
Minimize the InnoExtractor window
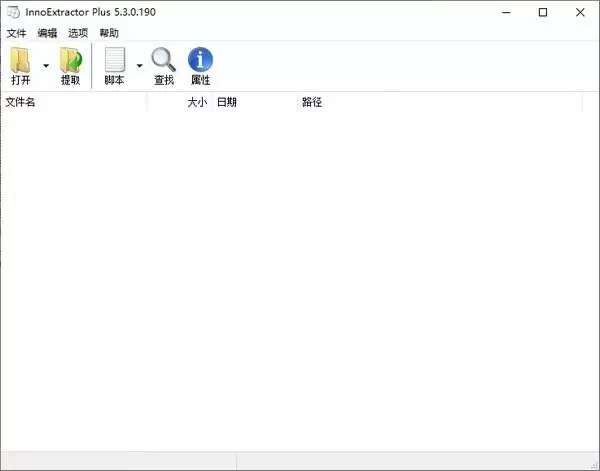coord(506,13)
